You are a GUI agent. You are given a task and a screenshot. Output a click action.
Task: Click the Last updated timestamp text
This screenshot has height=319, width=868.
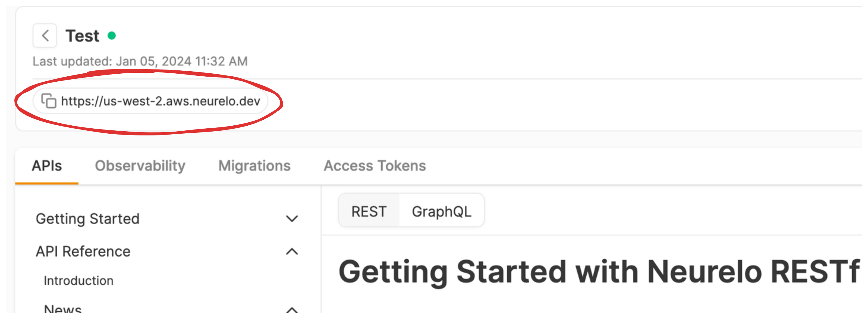[x=140, y=61]
